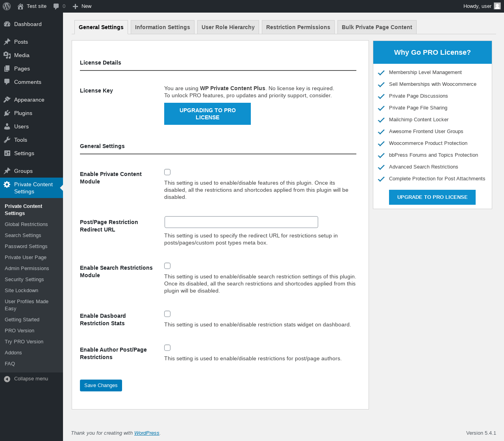This screenshot has width=504, height=441.
Task: Toggle Enable Search Restrictions Module checkbox
Action: point(167,266)
